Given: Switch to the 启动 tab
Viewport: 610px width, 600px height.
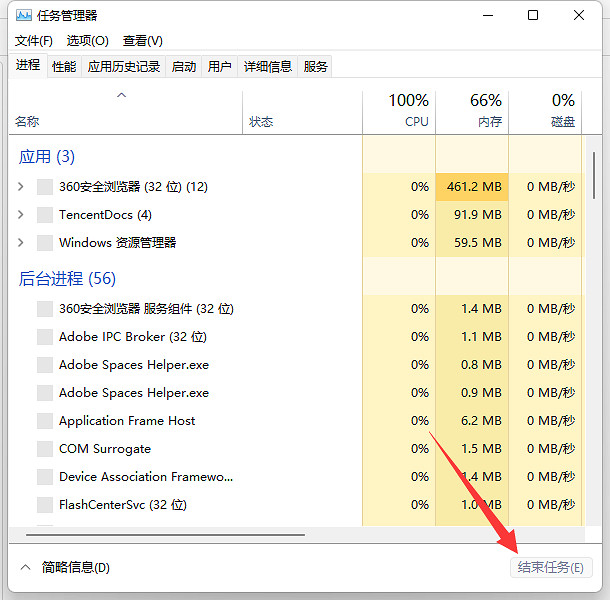Looking at the screenshot, I should pos(184,66).
